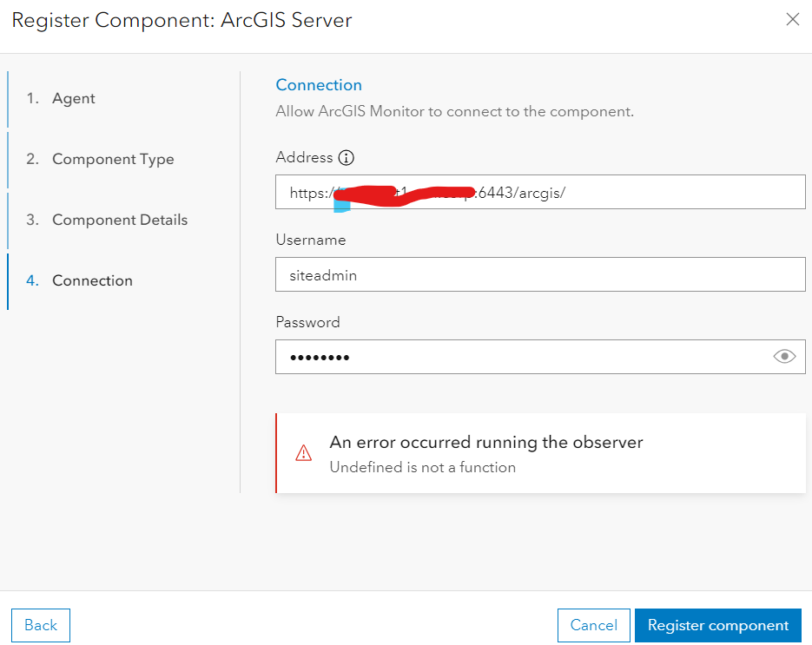Click the error title 'An error occurred running the observer'
The width and height of the screenshot is (812, 645).
click(486, 442)
